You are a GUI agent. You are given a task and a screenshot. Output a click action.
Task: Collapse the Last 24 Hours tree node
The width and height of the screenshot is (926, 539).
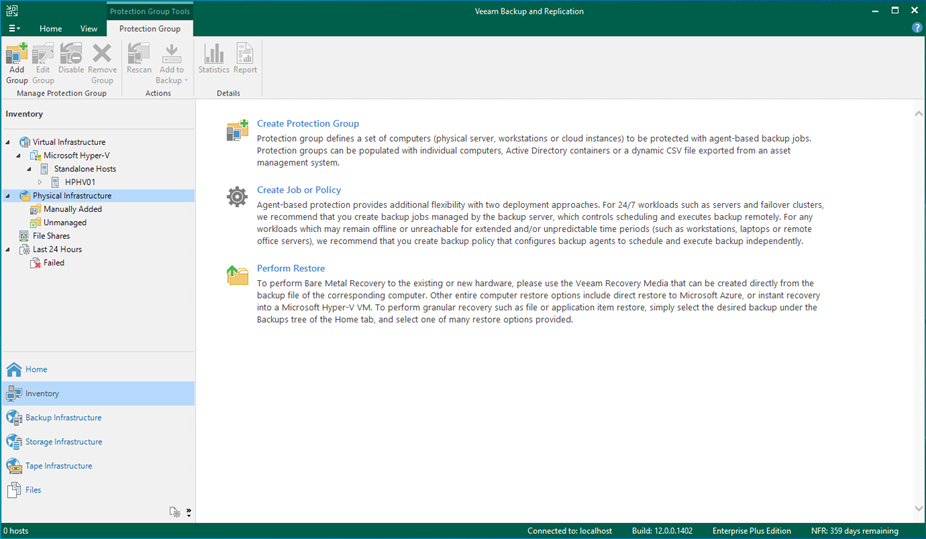point(8,250)
